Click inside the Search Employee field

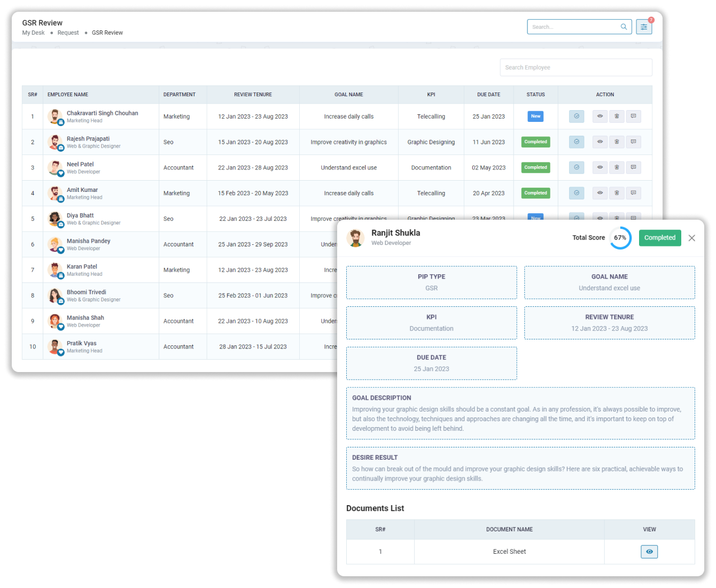pyautogui.click(x=576, y=67)
